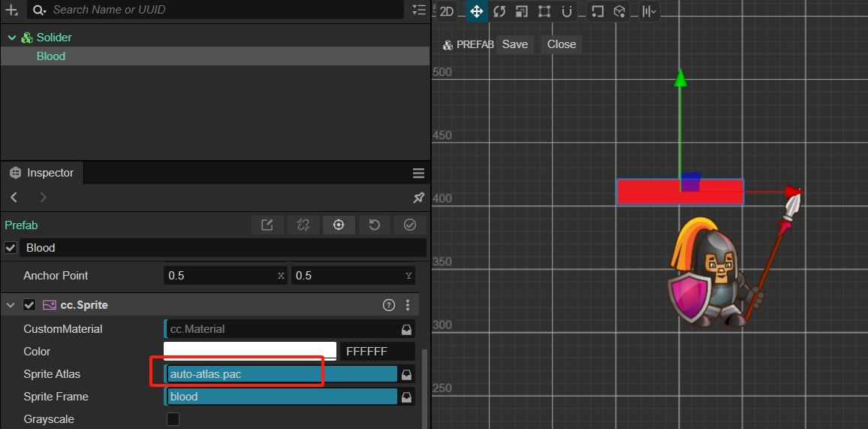Close the prefab editing mode

coord(562,44)
